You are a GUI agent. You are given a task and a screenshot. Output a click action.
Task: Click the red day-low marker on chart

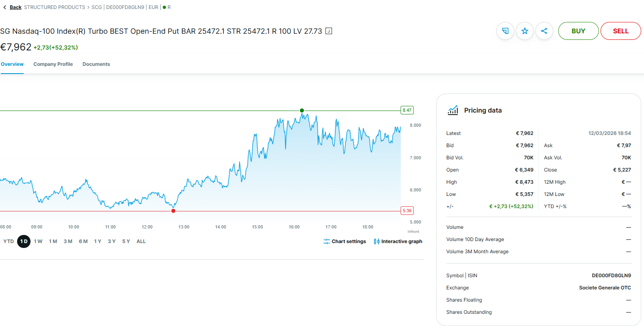(173, 211)
